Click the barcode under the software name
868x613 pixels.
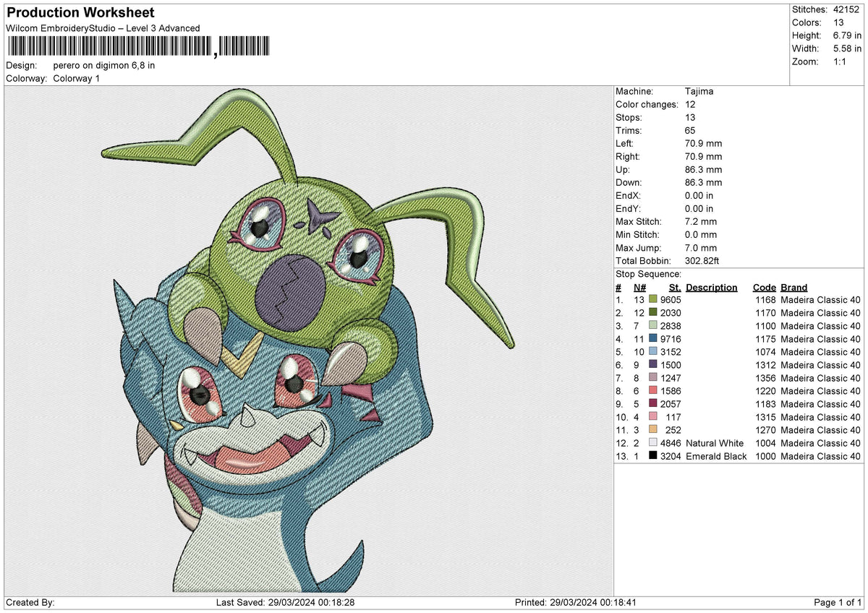pos(139,47)
